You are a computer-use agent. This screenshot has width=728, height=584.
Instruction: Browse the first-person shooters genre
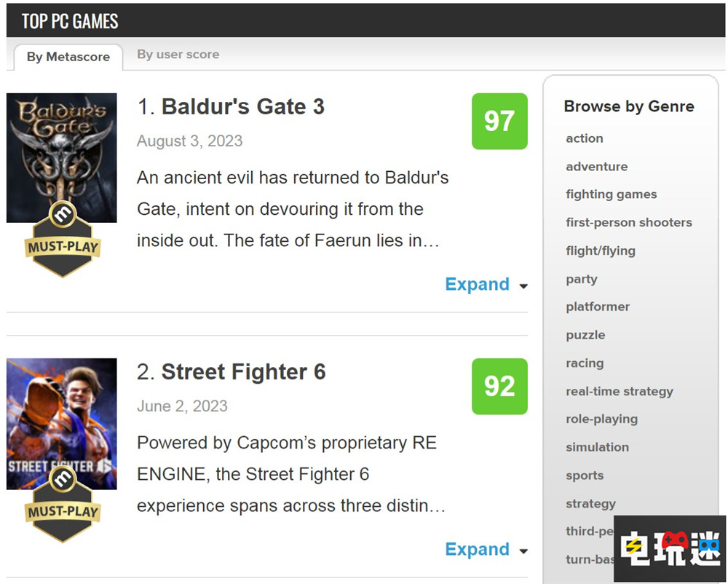(629, 223)
